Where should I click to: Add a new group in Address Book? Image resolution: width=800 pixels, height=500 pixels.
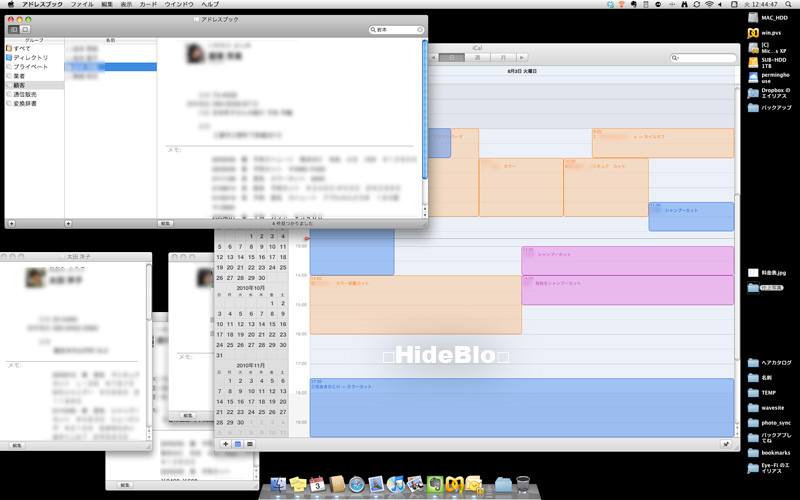(x=11, y=223)
